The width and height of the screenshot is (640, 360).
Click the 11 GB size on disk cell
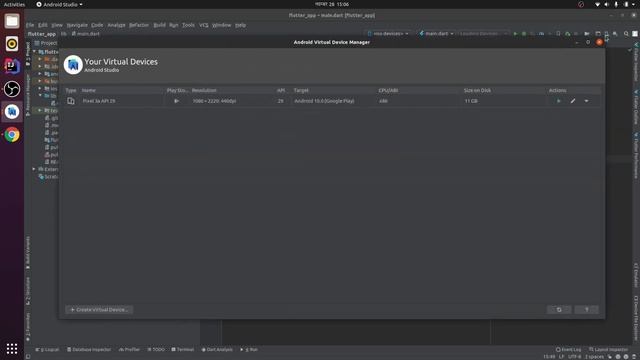pyautogui.click(x=471, y=101)
